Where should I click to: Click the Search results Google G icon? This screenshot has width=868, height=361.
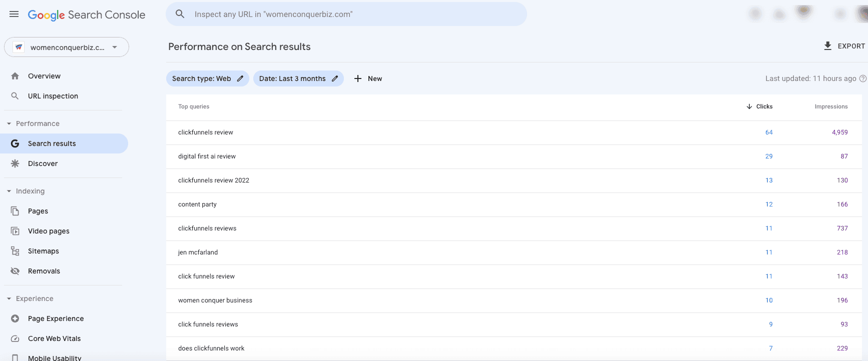15,143
